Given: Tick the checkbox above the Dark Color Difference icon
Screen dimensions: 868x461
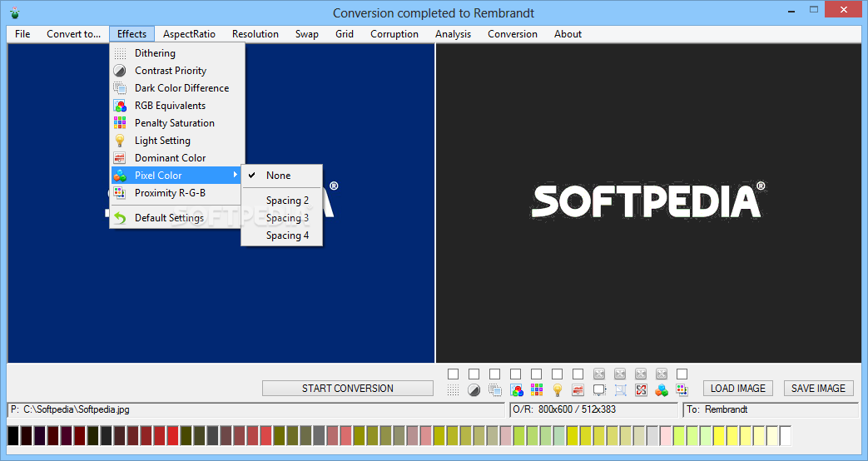Looking at the screenshot, I should 495,374.
